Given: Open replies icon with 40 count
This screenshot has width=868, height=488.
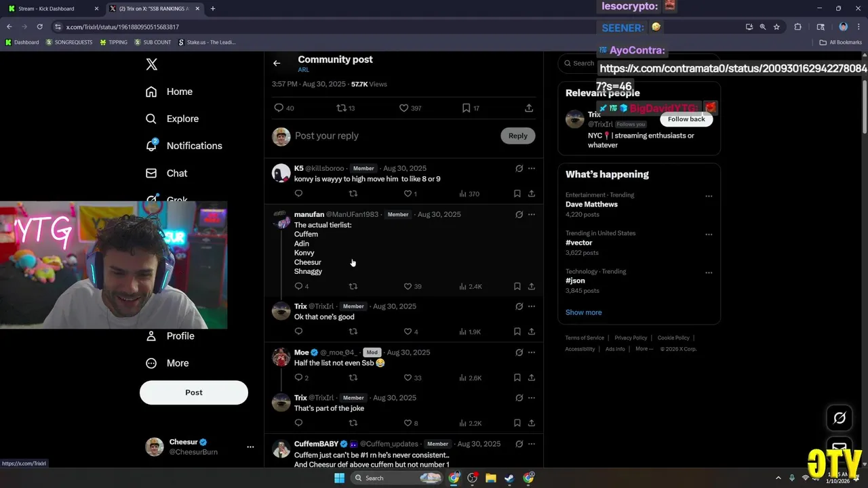Looking at the screenshot, I should pos(283,108).
